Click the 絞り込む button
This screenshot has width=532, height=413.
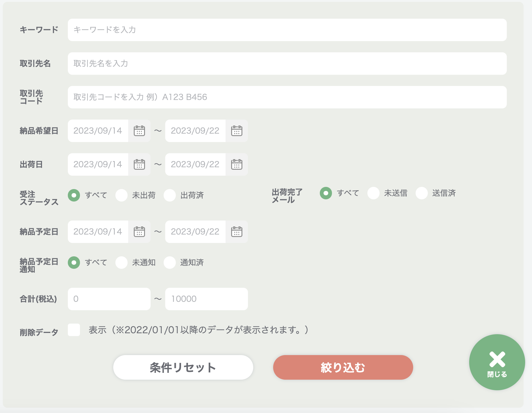tap(343, 368)
